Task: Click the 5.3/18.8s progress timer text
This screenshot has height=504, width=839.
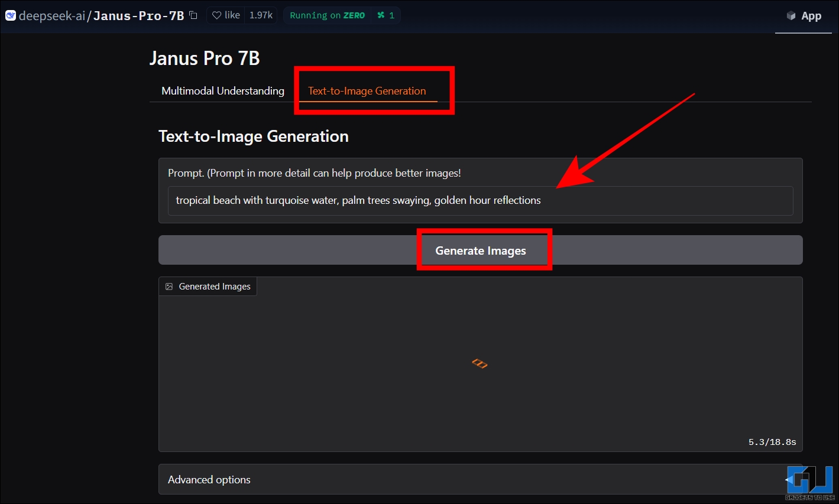Action: 772,442
